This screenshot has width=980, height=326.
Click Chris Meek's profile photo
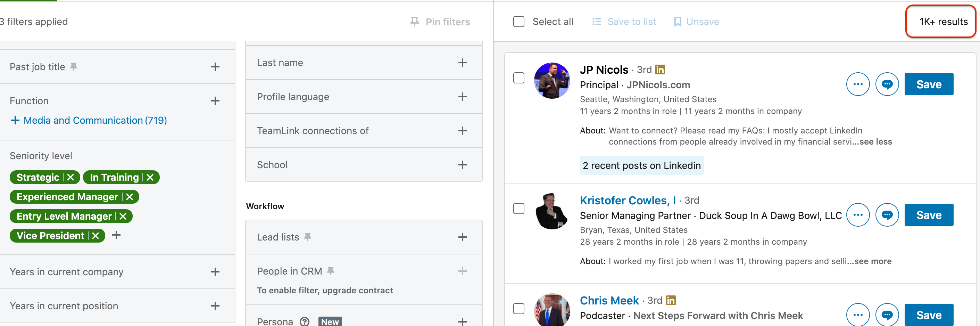(551, 310)
